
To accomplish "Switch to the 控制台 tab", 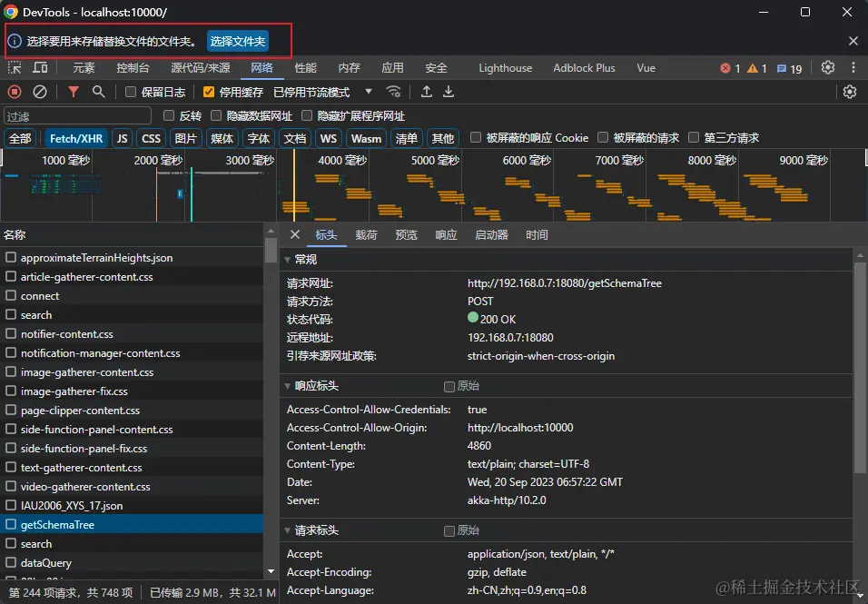I will click(133, 68).
